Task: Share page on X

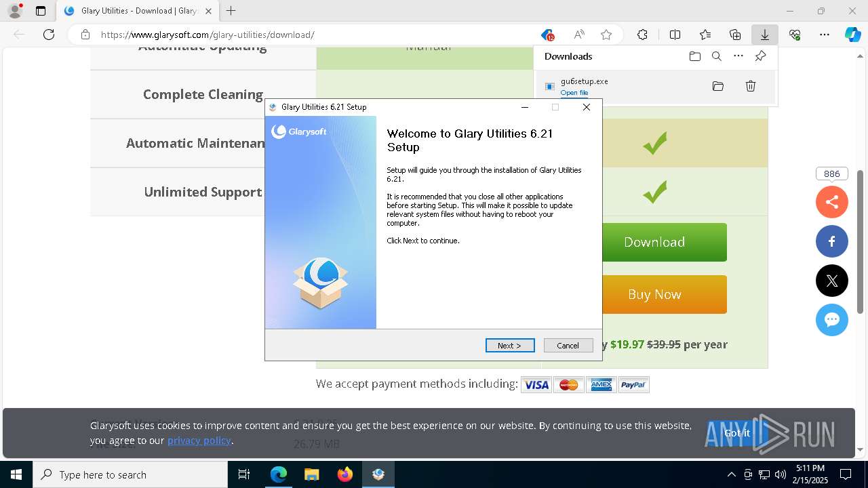Action: click(x=832, y=280)
